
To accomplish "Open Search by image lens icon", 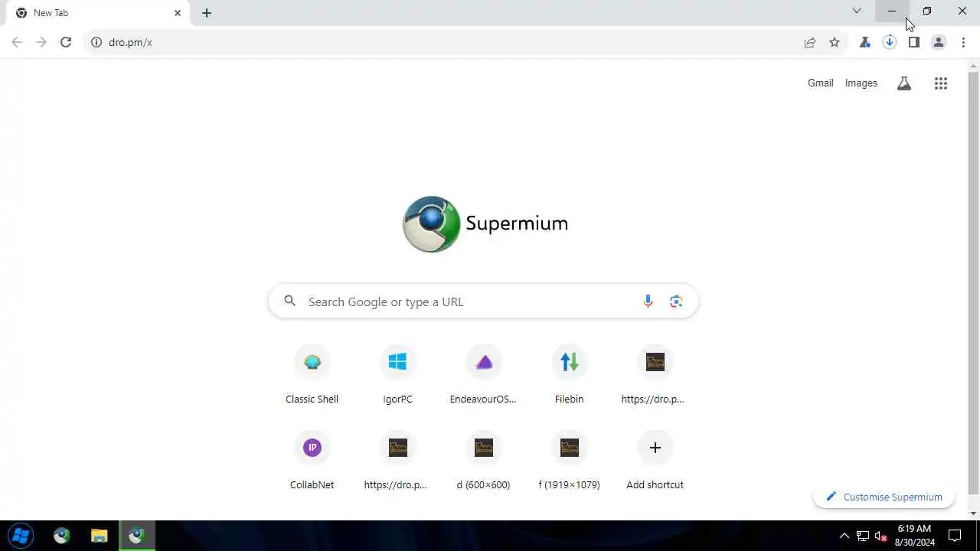I will 676,302.
